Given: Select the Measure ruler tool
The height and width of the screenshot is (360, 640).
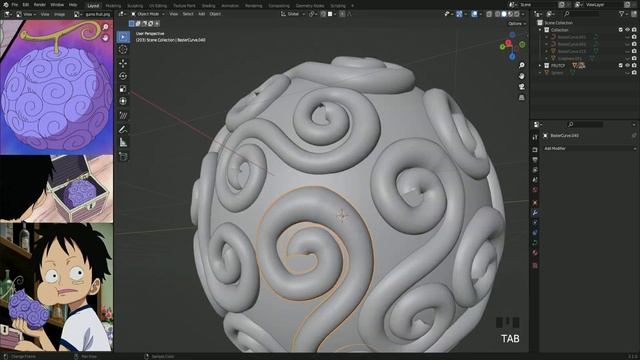Looking at the screenshot, I should pos(123,142).
